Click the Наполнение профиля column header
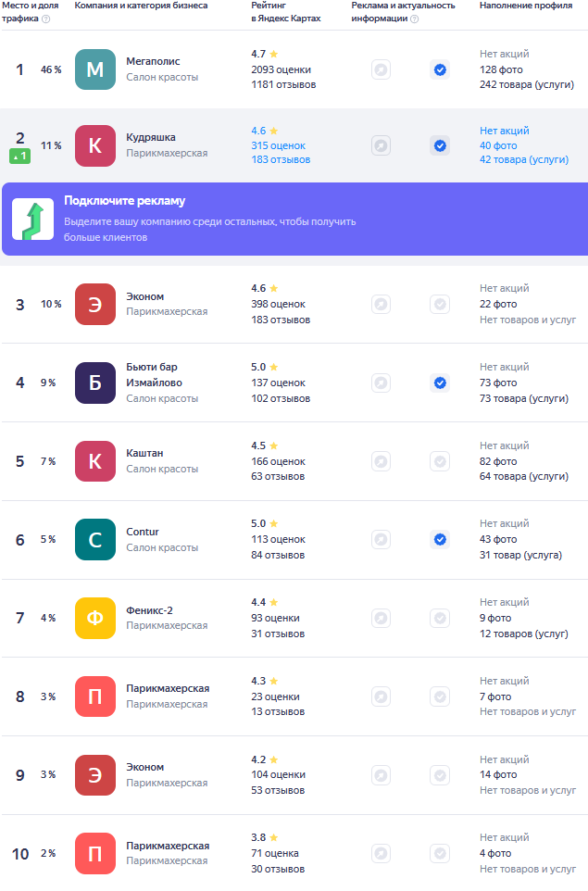 click(526, 6)
